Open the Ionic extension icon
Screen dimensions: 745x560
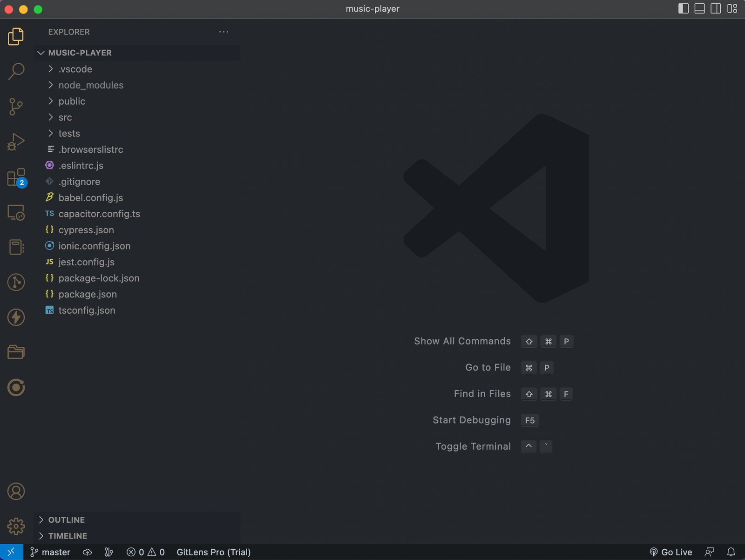[16, 387]
